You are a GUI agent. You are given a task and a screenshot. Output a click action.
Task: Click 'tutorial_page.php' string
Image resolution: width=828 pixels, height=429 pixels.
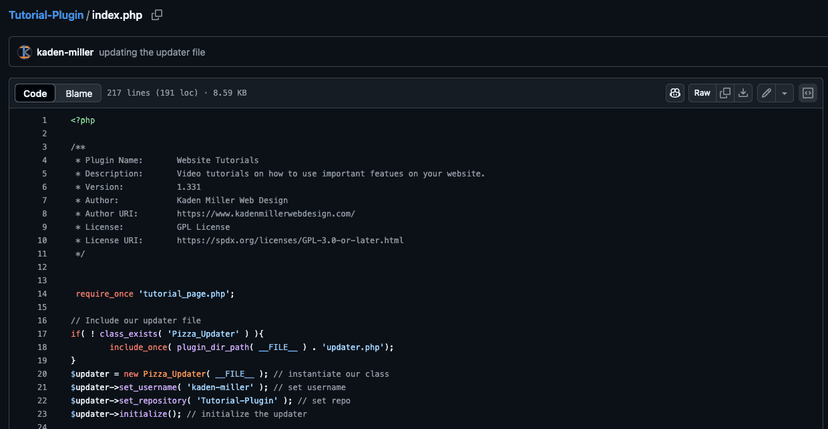click(x=184, y=294)
